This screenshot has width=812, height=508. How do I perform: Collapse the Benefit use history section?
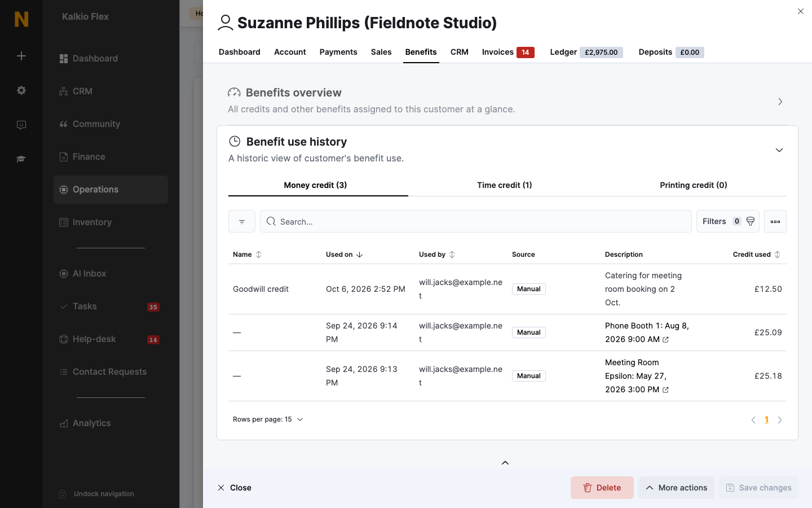pyautogui.click(x=779, y=150)
